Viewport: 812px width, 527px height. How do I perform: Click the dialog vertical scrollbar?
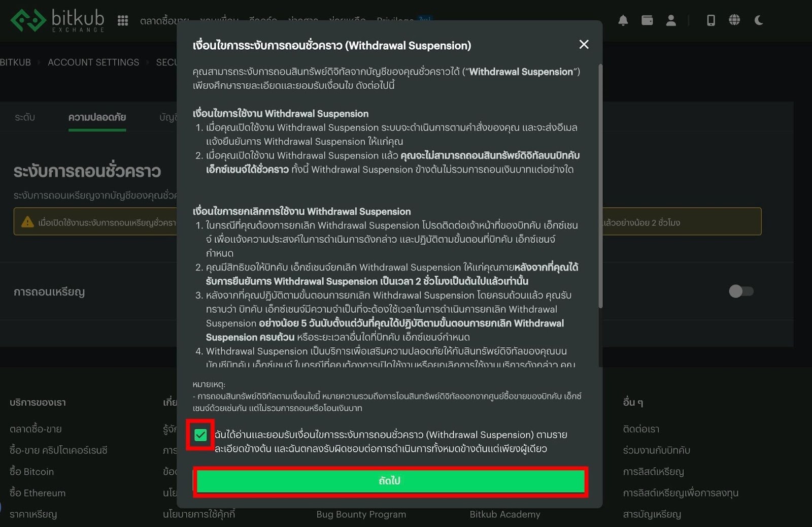(600, 186)
